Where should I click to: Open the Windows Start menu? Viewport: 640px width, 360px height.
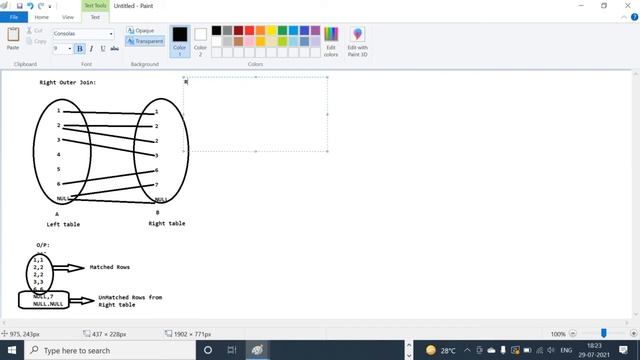click(12, 350)
